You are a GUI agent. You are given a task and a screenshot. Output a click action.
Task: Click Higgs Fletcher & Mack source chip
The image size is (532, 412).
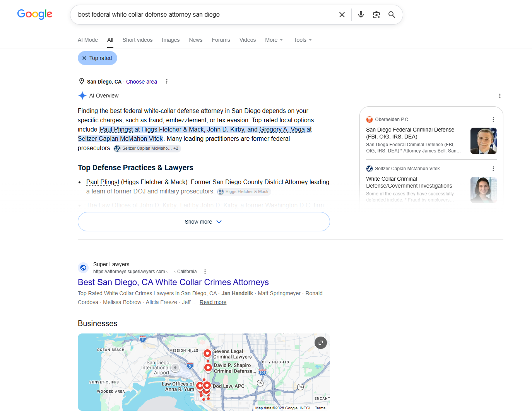[x=243, y=191]
